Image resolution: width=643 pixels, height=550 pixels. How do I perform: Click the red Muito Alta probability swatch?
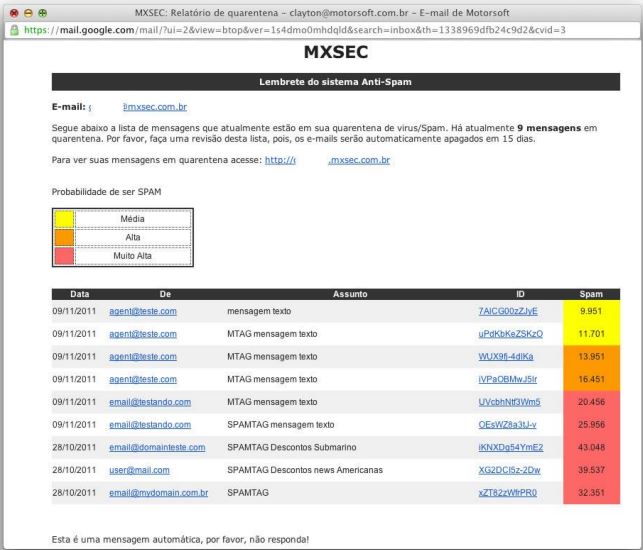coord(63,256)
